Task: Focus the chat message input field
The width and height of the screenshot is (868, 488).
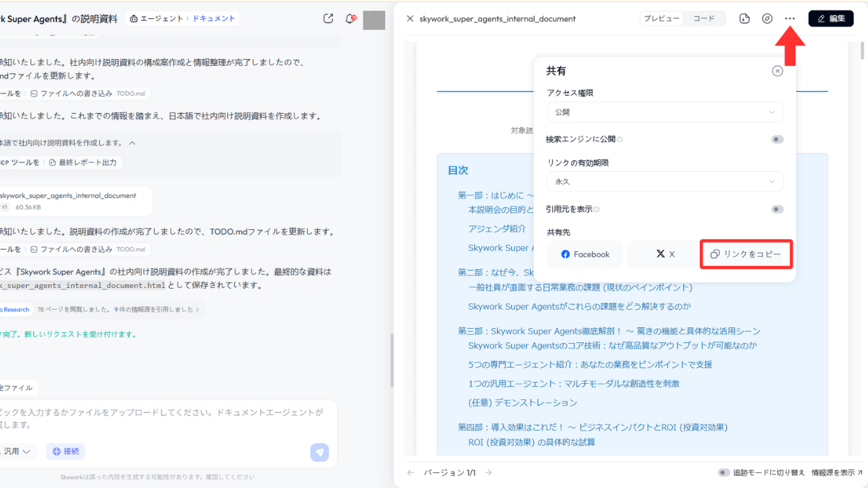Action: pyautogui.click(x=163, y=418)
